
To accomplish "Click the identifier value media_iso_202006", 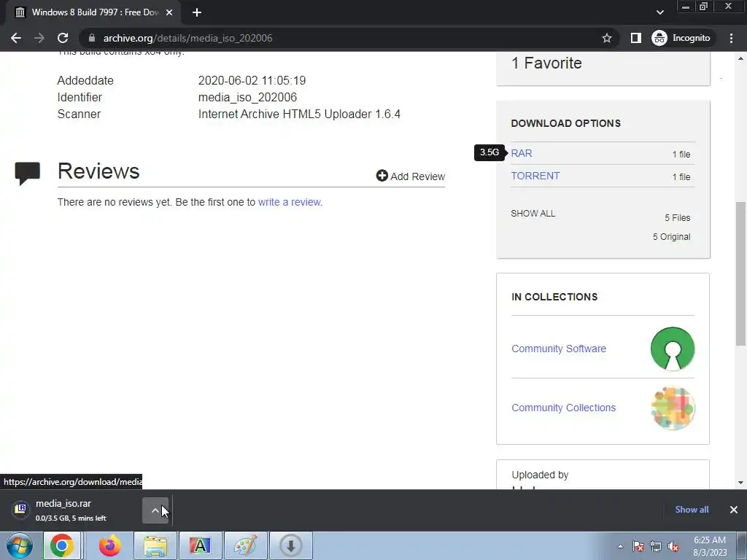I will tap(247, 97).
